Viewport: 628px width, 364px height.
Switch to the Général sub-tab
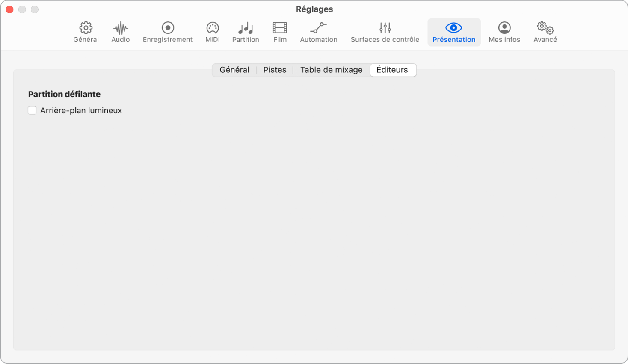[x=234, y=70]
